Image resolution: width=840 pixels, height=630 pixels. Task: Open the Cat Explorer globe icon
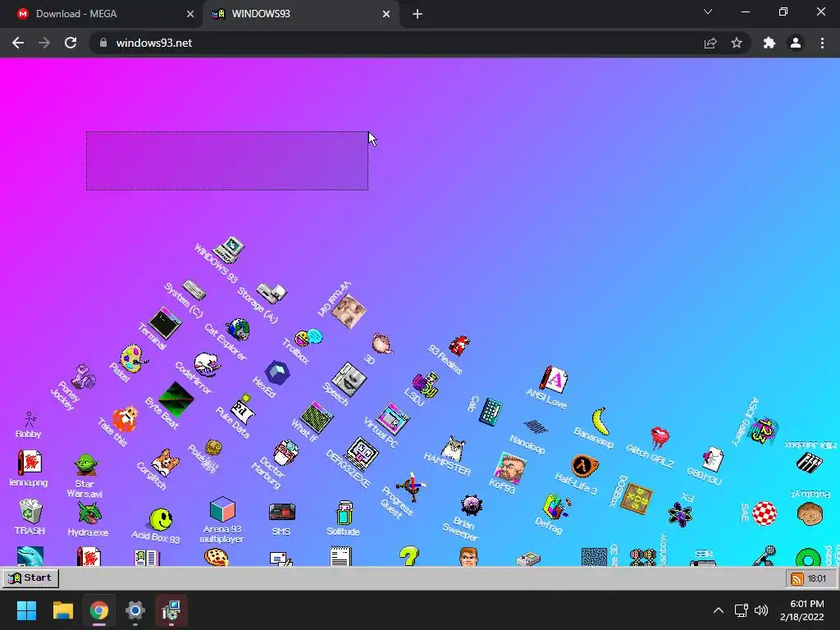pos(238,329)
